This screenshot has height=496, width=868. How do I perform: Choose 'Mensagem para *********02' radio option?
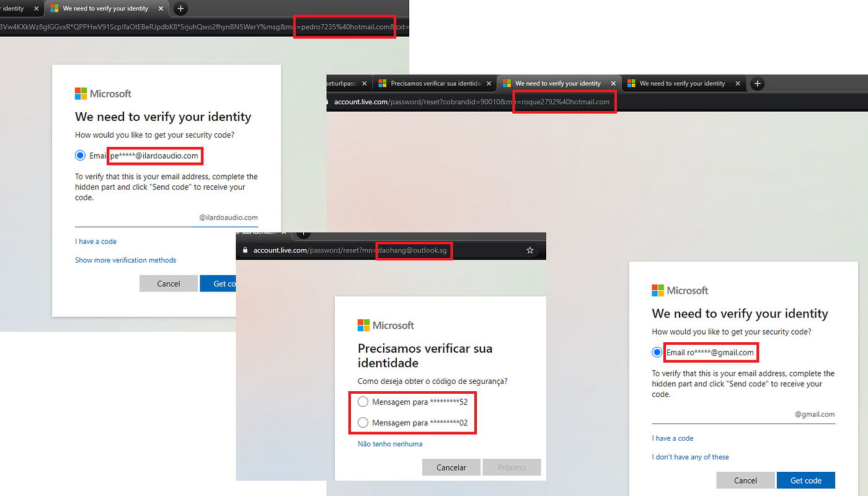pyautogui.click(x=363, y=423)
